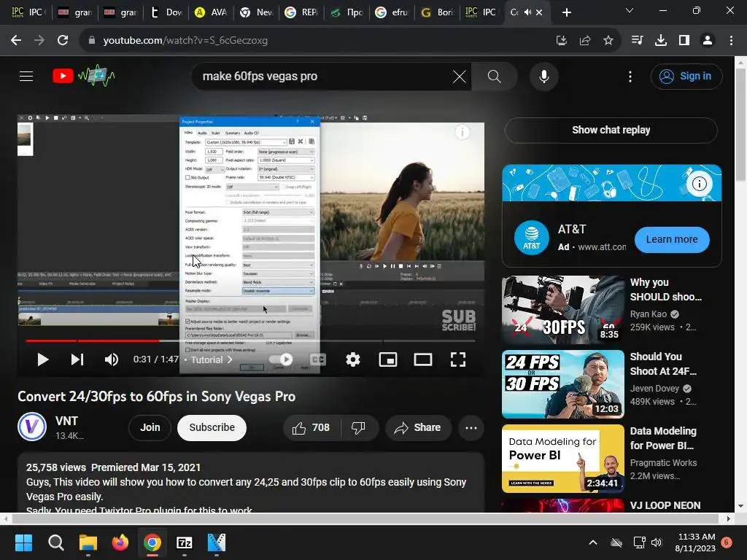747x560 pixels.
Task: Switch to miniplayer
Action: 388,359
